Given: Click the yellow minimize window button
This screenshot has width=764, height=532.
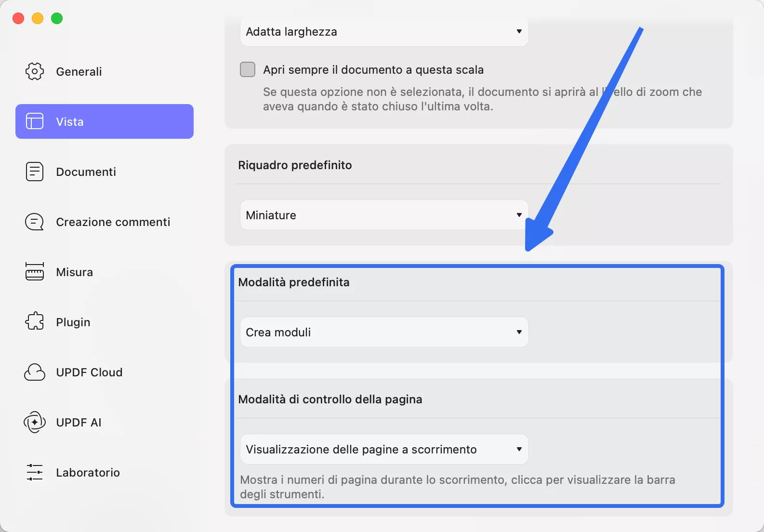Looking at the screenshot, I should (38, 18).
